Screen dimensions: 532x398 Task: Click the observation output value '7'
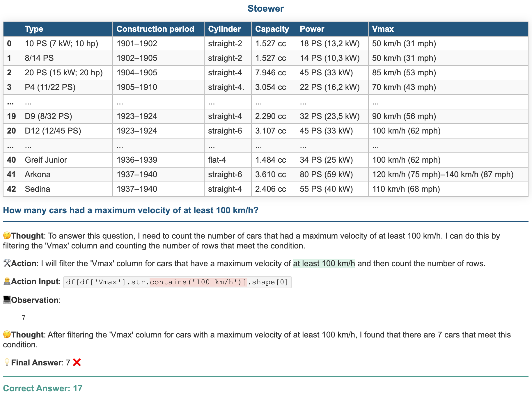(x=23, y=318)
